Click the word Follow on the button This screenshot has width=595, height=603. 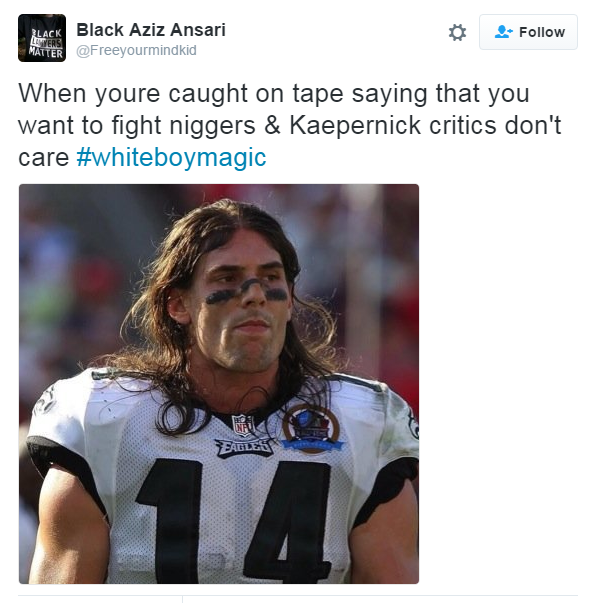542,32
